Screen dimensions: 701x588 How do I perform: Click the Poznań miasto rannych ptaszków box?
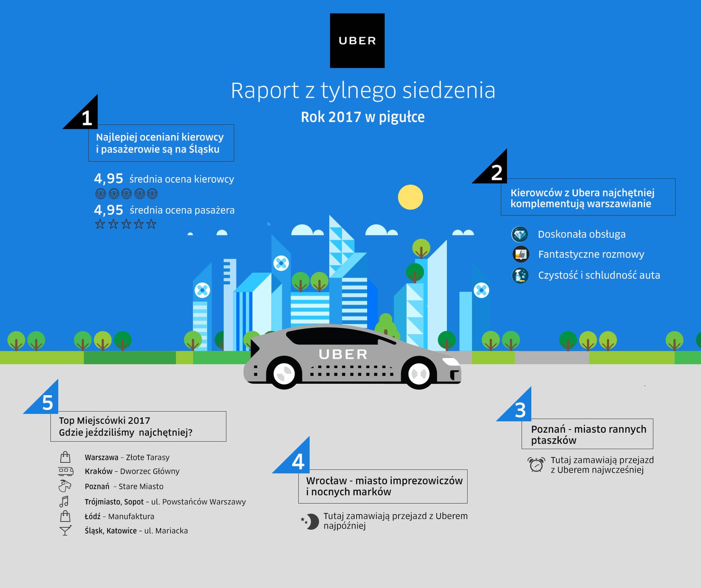coord(587,434)
